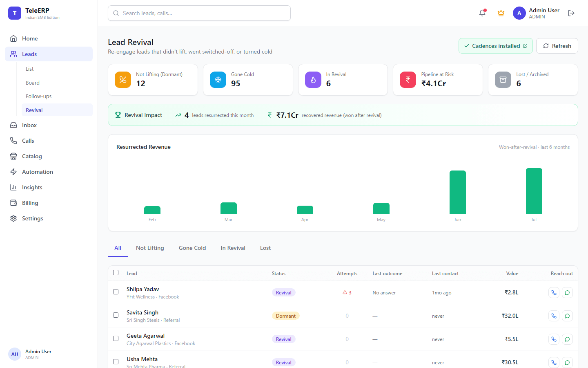Viewport: 588px width, 368px height.
Task: Click the 'YFit Wellness · Facebook' subtitle
Action: click(153, 297)
